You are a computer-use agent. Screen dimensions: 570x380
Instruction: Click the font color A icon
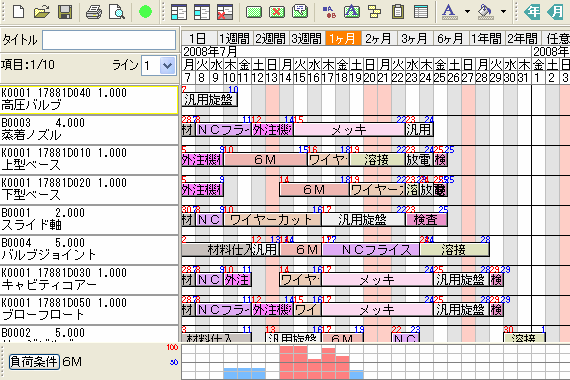coord(449,12)
